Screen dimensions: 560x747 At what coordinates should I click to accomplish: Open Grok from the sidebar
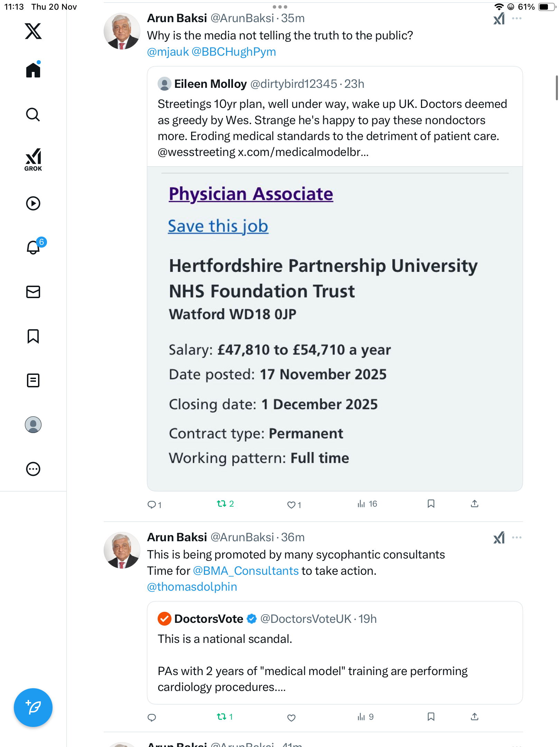(33, 160)
